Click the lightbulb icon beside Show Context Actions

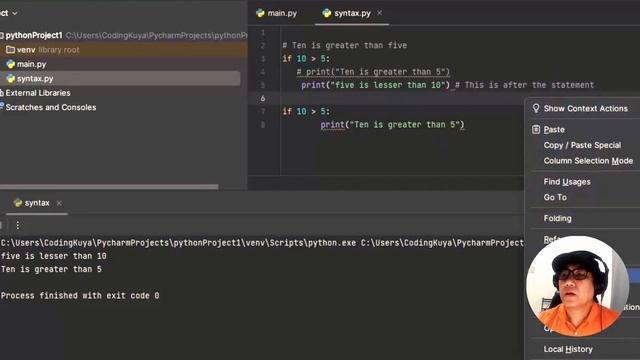coord(536,108)
